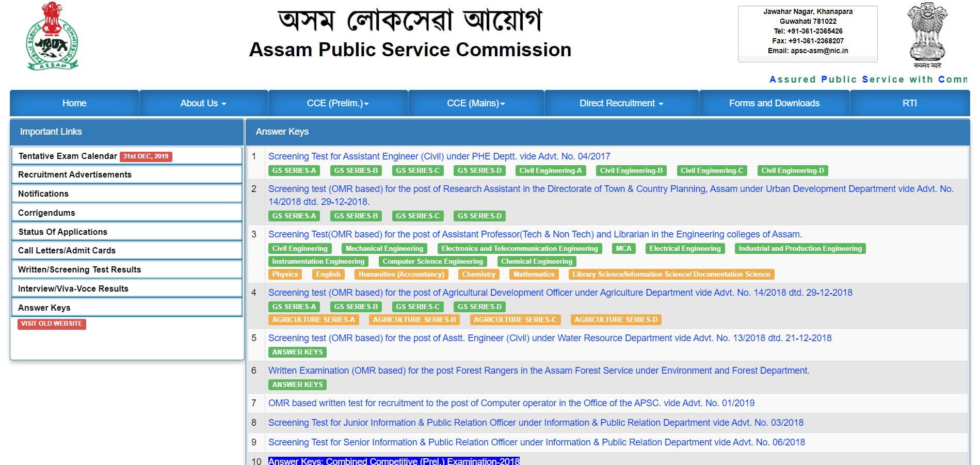Open Electronics and Telecommunication Engineering key
The image size is (980, 465).
(520, 248)
